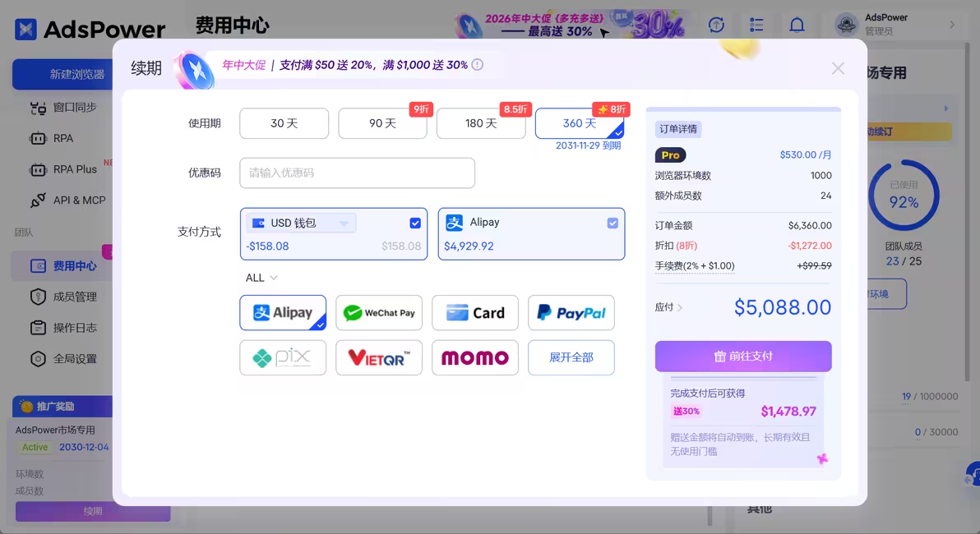Click the $1,478.97 bonus amount
The height and width of the screenshot is (534, 980).
[788, 411]
